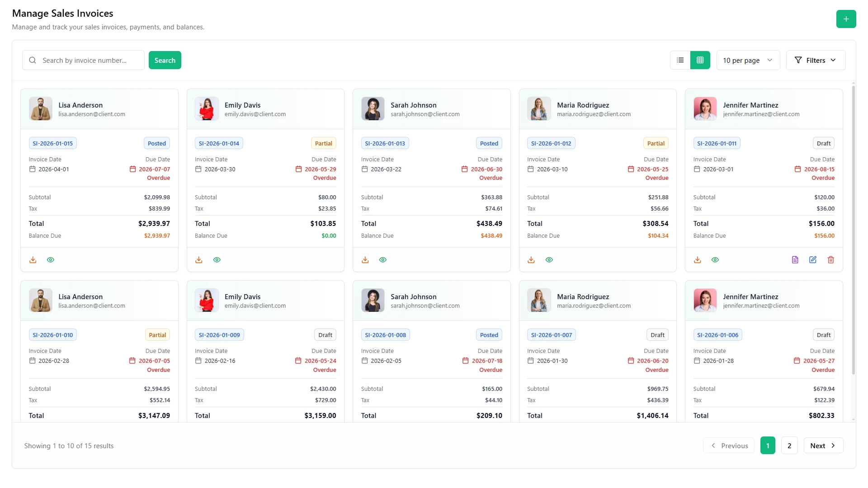Expand the Filters dropdown
The image size is (868, 488).
(x=816, y=60)
